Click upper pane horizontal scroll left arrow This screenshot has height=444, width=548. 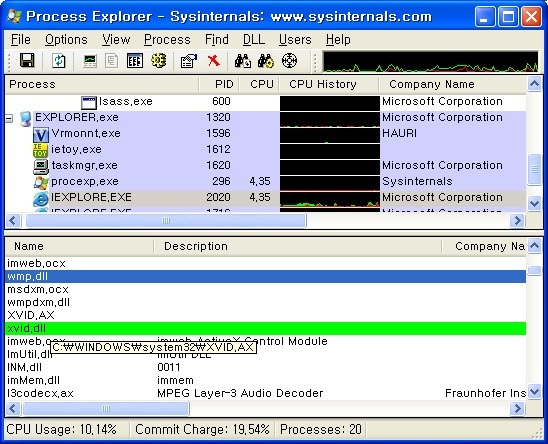coord(13,221)
